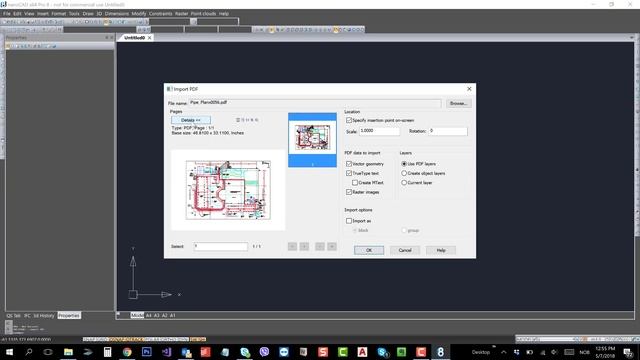
Task: Select the Current layer radio button
Action: (404, 182)
